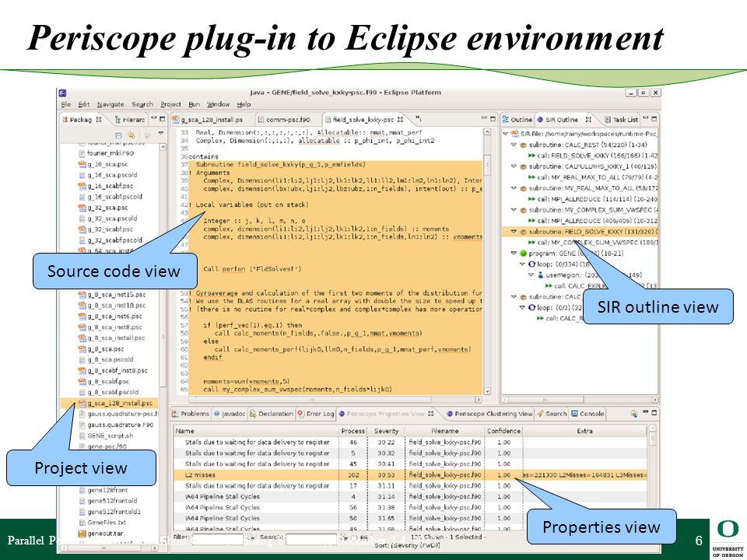747x560 pixels.
Task: Select the GENE_script.sh file
Action: [x=106, y=436]
